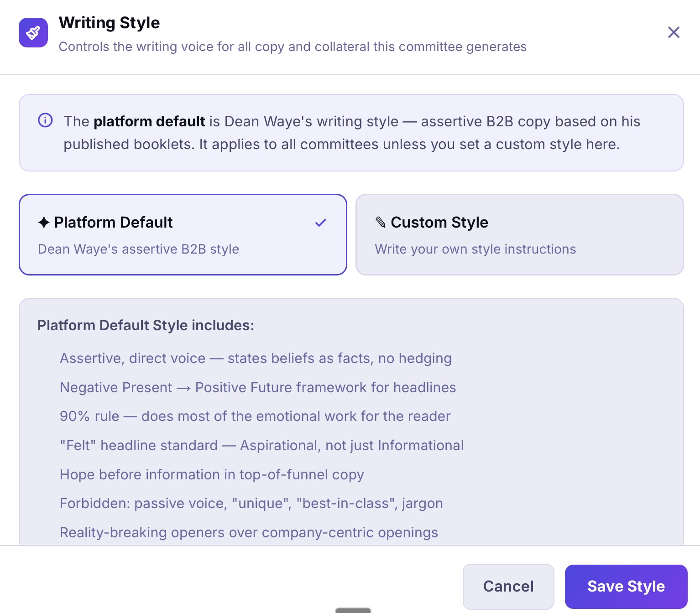The width and height of the screenshot is (700, 613).
Task: Cancel the writing style changes
Action: 508,586
